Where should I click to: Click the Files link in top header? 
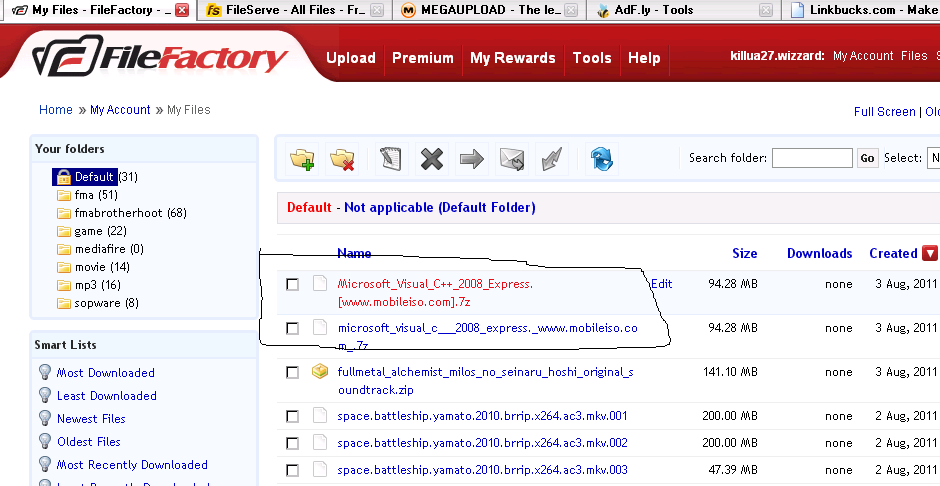pos(914,56)
